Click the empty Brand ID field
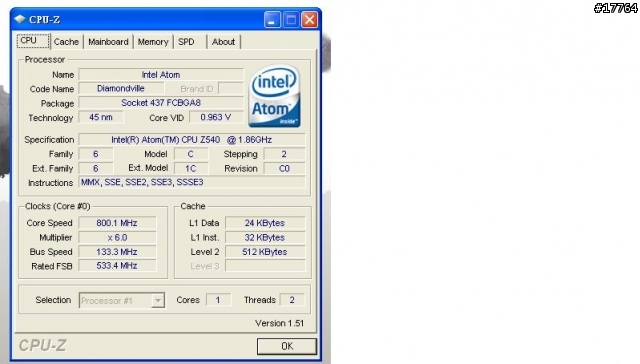 pos(231,89)
